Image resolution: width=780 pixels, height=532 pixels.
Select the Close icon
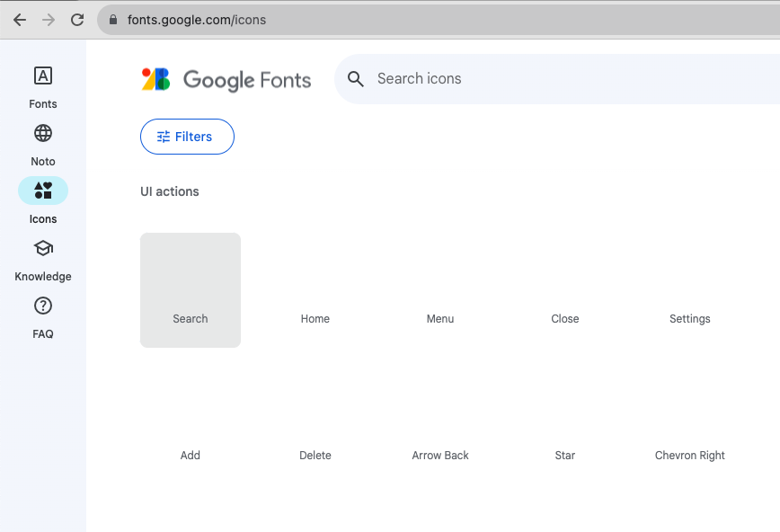click(x=564, y=289)
